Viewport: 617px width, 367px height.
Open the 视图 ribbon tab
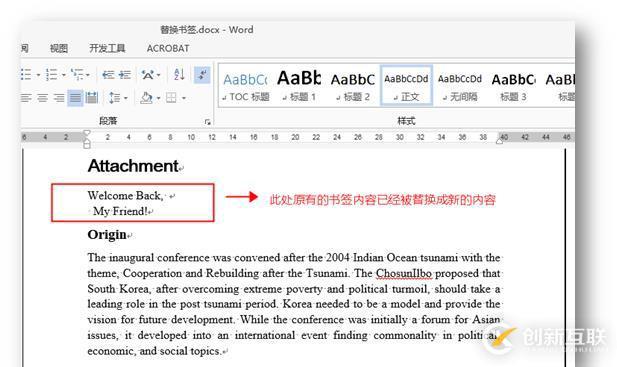coord(59,48)
